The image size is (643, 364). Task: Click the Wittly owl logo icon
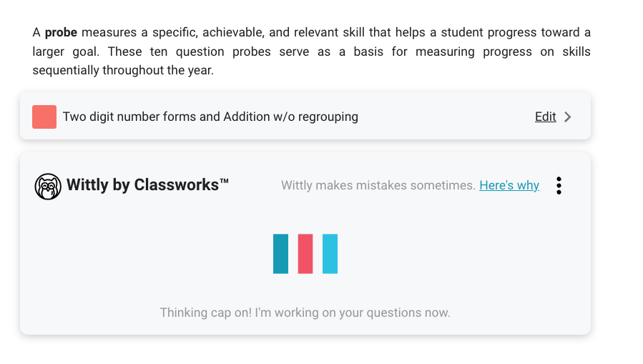pos(48,187)
